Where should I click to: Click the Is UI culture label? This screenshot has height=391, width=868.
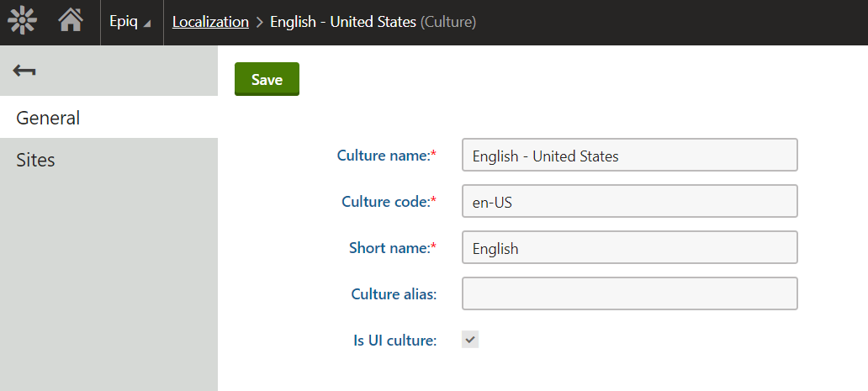[394, 341]
